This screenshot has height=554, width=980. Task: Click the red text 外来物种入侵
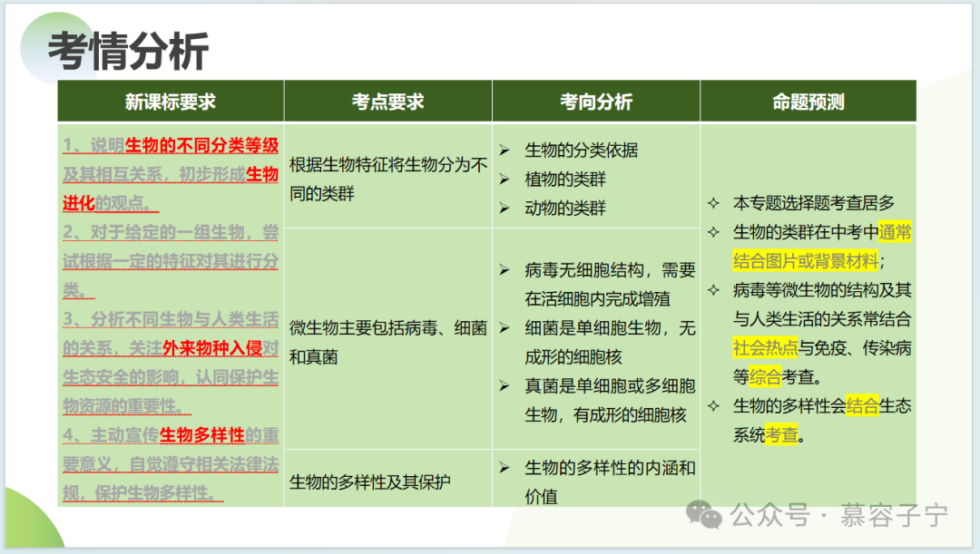212,348
